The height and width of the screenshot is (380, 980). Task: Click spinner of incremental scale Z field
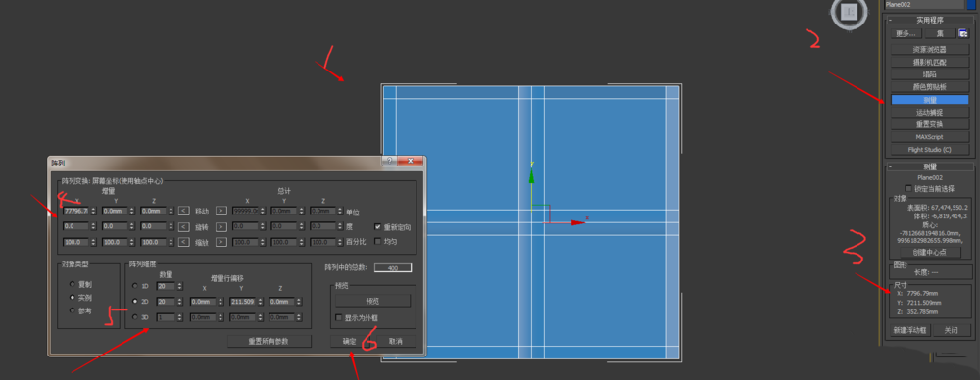coord(171,242)
